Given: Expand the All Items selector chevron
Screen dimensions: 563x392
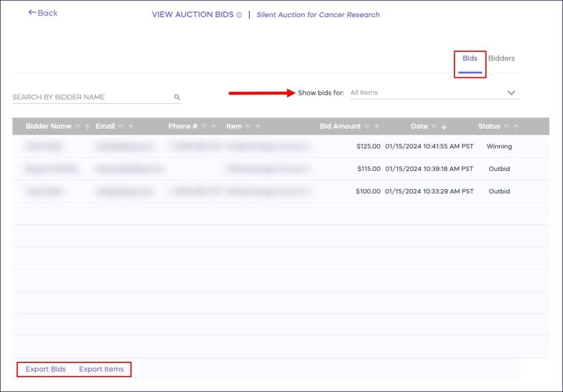Looking at the screenshot, I should (511, 92).
